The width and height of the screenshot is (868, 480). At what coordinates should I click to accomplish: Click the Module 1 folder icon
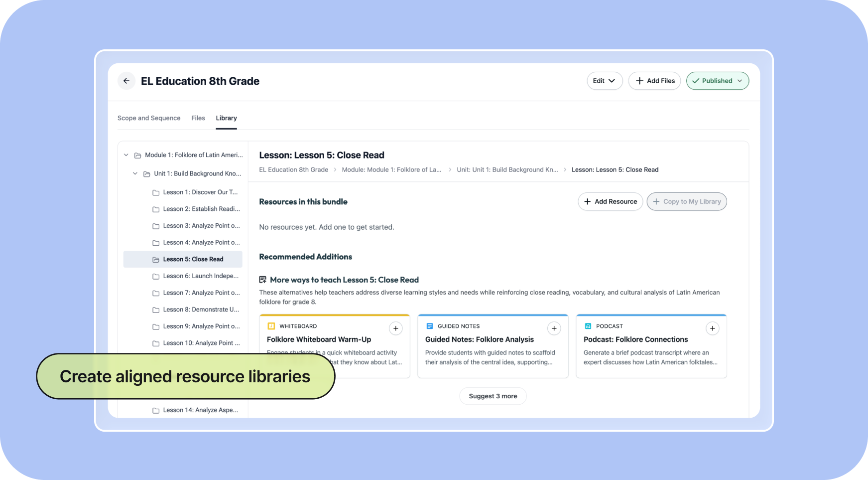coord(138,156)
